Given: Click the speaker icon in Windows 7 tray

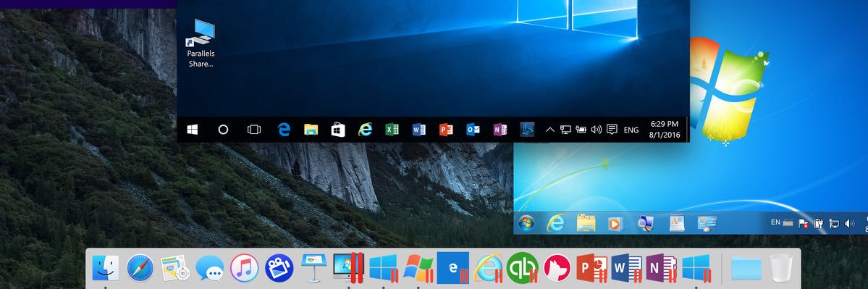Looking at the screenshot, I should pos(850,224).
